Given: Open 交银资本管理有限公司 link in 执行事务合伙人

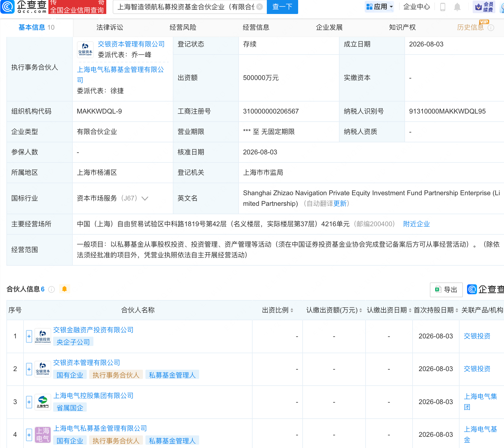Looking at the screenshot, I should (131, 44).
